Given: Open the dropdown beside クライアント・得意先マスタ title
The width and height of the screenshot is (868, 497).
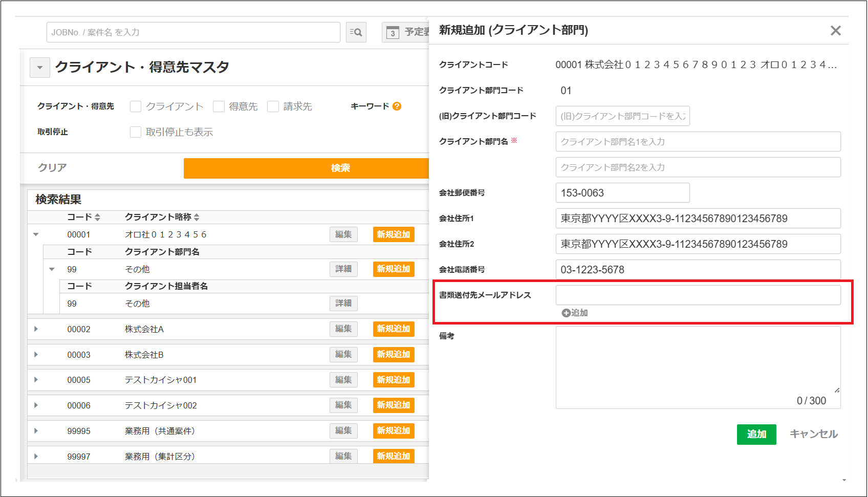Looking at the screenshot, I should (40, 68).
